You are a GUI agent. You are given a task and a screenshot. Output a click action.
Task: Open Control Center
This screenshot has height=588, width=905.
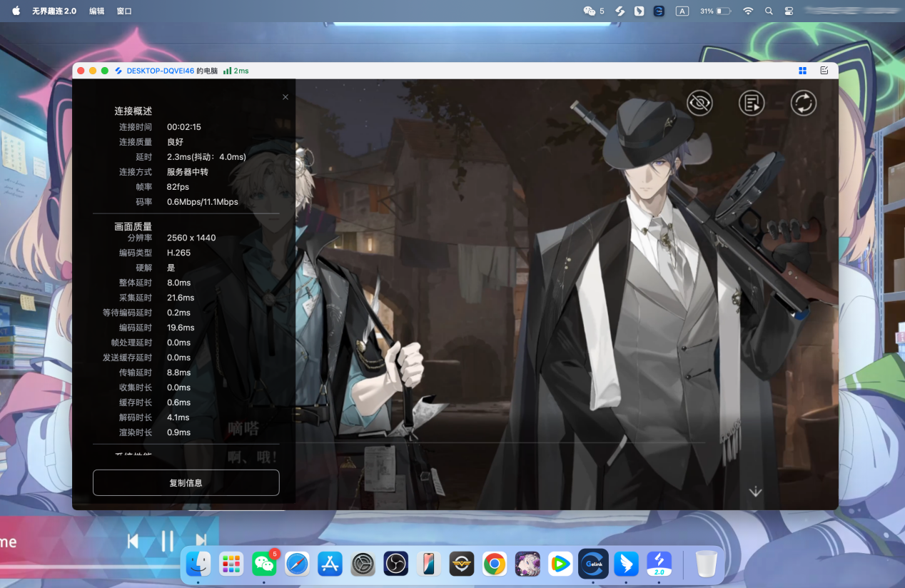[789, 11]
